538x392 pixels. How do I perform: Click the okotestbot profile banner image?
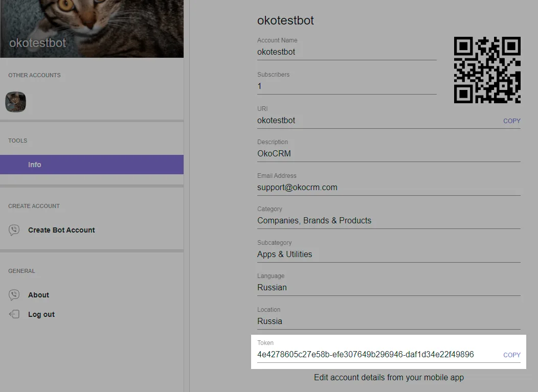click(92, 29)
